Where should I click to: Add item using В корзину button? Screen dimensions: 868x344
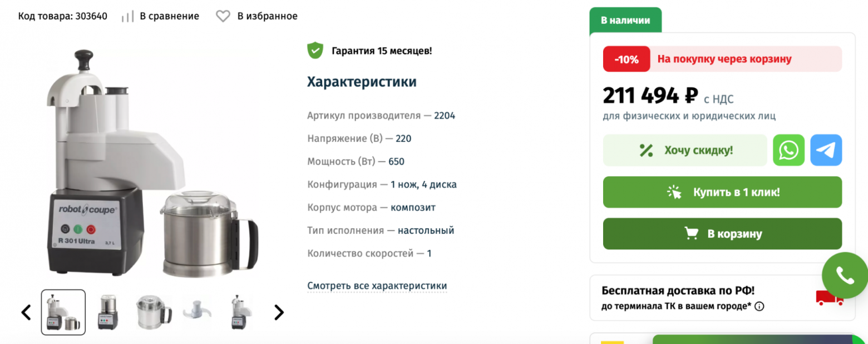(x=722, y=233)
